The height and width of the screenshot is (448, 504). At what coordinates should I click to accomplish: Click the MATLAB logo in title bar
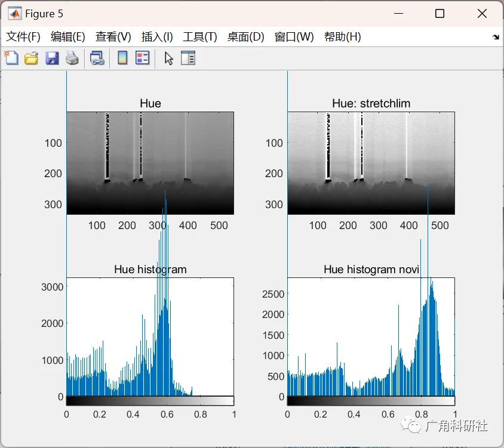click(x=14, y=14)
